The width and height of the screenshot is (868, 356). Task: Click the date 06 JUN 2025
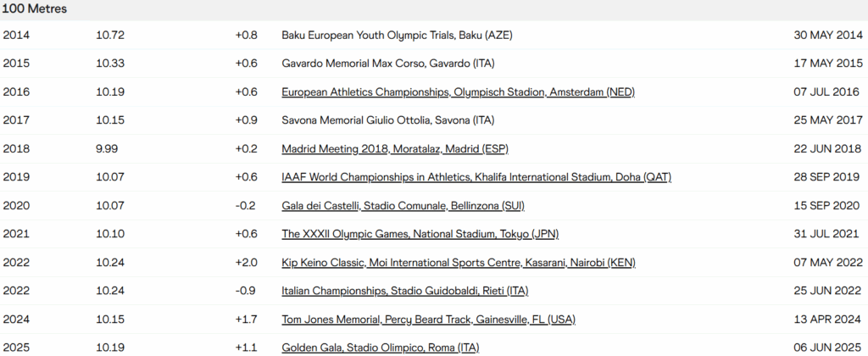(x=828, y=348)
